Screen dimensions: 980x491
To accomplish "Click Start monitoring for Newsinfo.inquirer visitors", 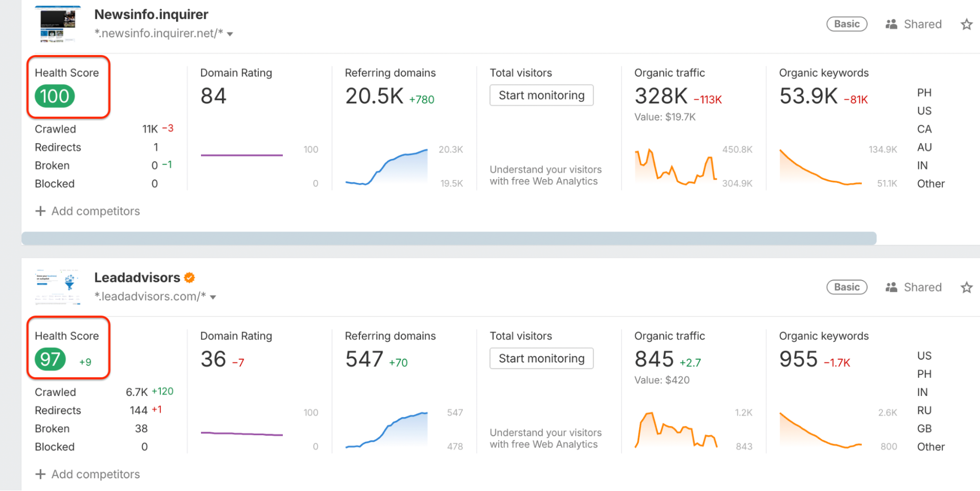I will click(541, 95).
